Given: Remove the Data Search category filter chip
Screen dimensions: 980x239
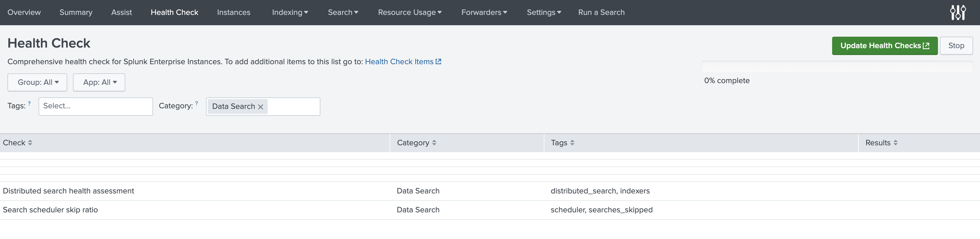Looking at the screenshot, I should pos(261,107).
